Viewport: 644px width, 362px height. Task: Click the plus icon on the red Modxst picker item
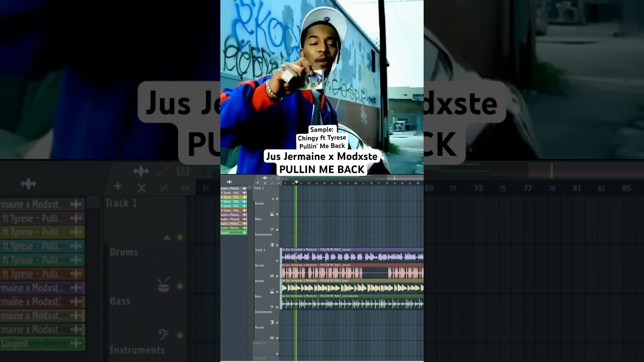click(245, 219)
